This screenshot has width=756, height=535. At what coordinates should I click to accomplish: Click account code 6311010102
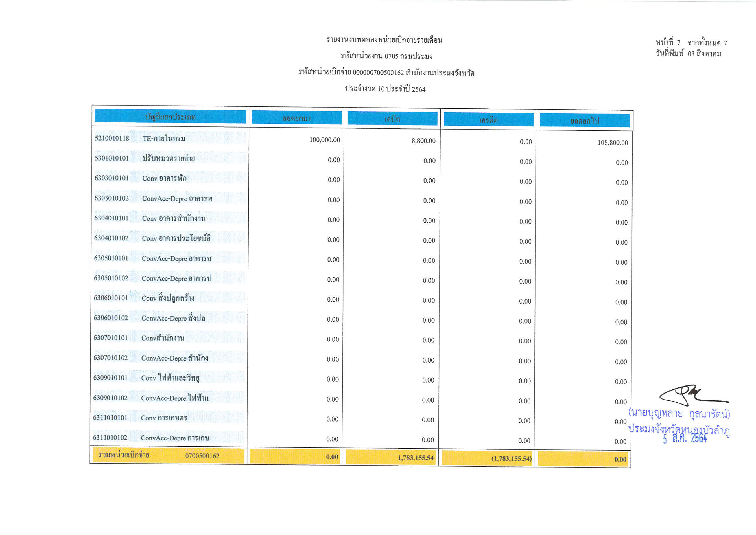[110, 437]
